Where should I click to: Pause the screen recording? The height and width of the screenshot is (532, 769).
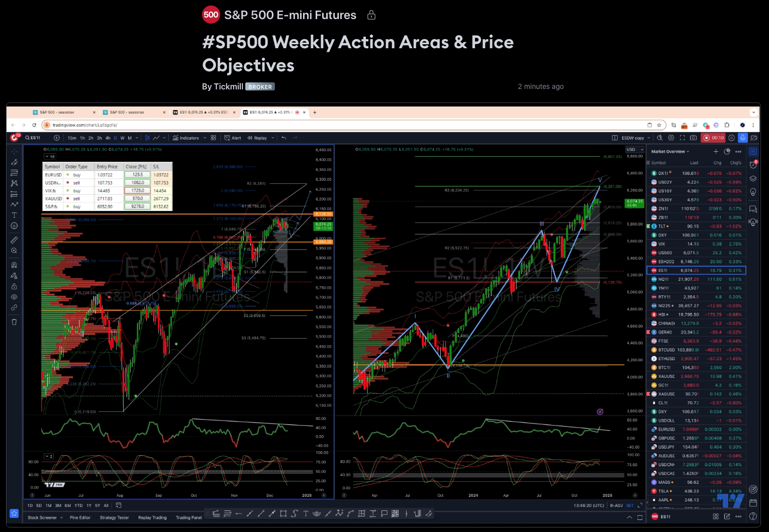731,138
